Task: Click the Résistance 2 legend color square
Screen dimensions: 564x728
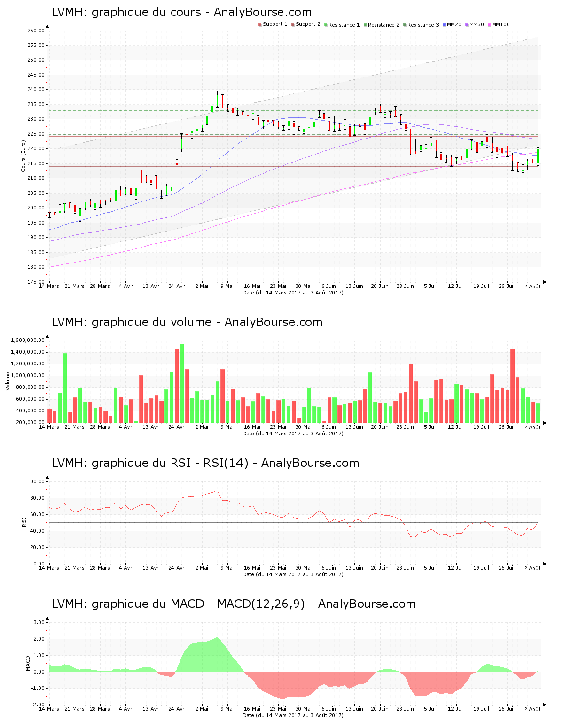Action: [x=365, y=25]
